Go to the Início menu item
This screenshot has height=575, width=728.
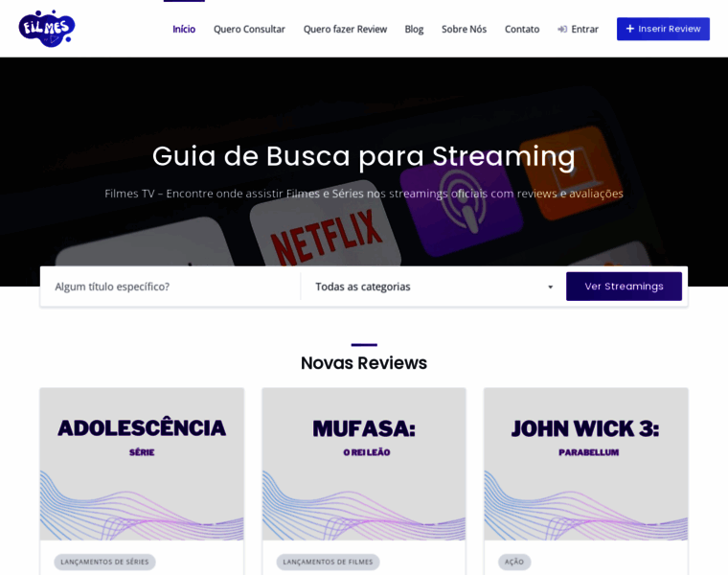(184, 30)
